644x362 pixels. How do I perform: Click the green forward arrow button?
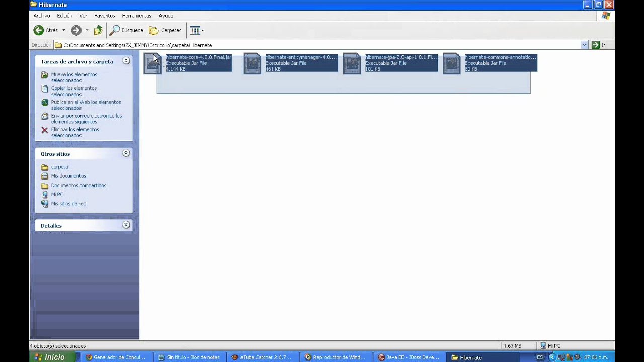(76, 30)
